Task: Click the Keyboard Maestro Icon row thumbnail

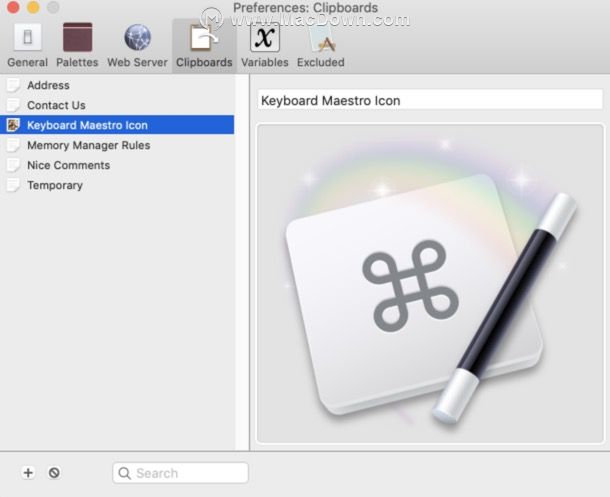Action: click(x=13, y=125)
